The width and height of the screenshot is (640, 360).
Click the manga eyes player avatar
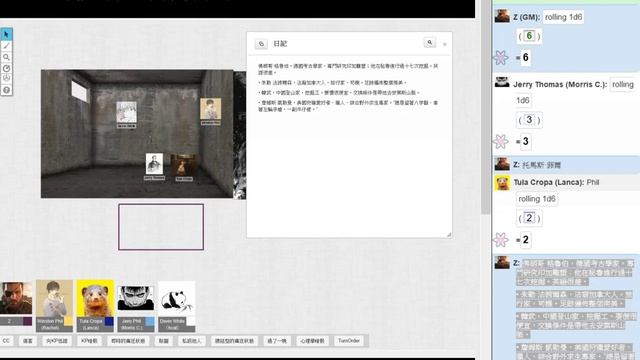click(136, 298)
